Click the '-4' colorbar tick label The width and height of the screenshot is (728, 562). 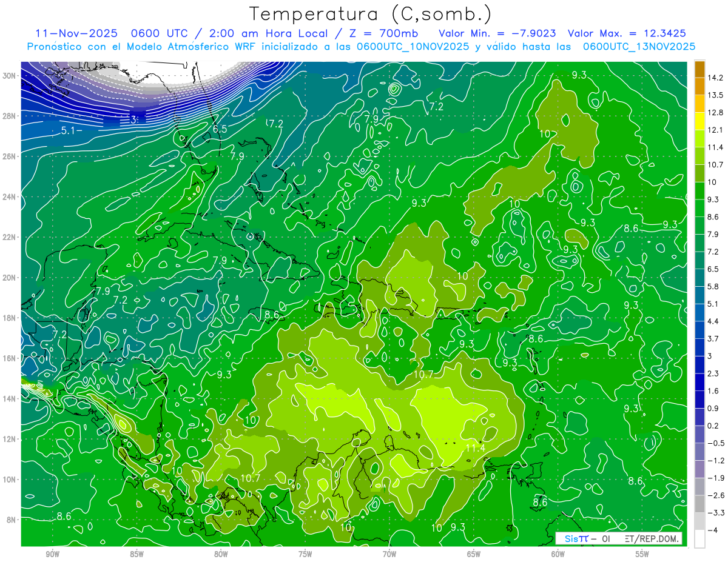click(712, 530)
